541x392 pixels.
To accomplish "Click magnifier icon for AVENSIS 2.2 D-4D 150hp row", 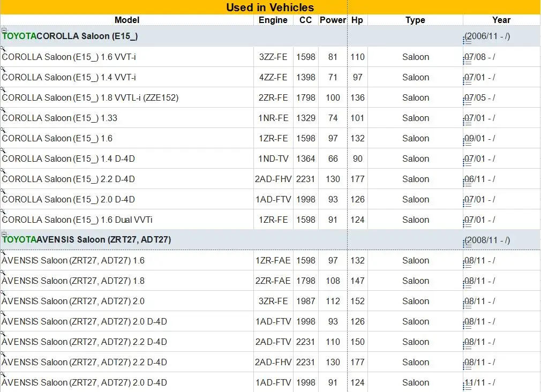I will coord(3,334).
